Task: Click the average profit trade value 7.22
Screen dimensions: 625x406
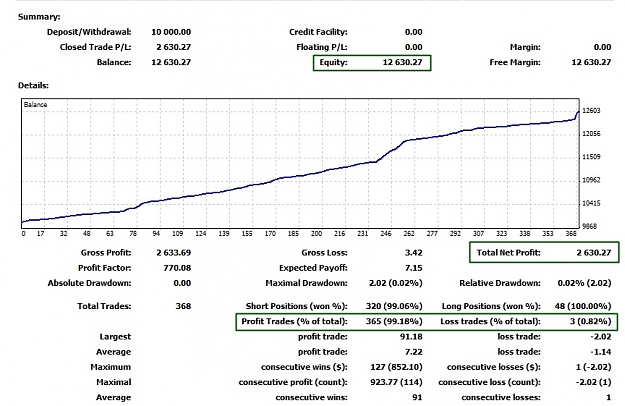Action: point(413,352)
